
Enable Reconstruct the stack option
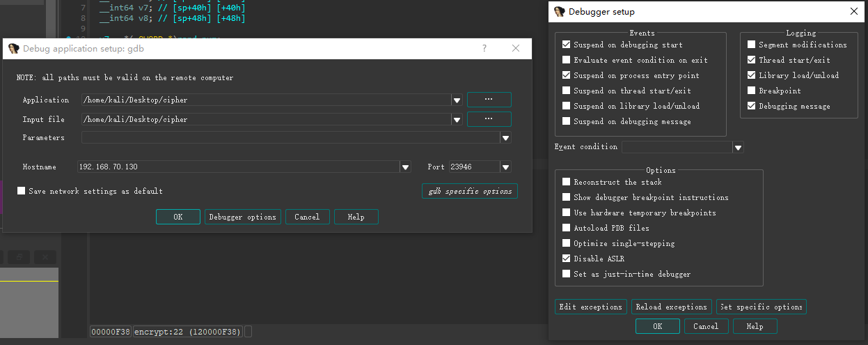(567, 182)
